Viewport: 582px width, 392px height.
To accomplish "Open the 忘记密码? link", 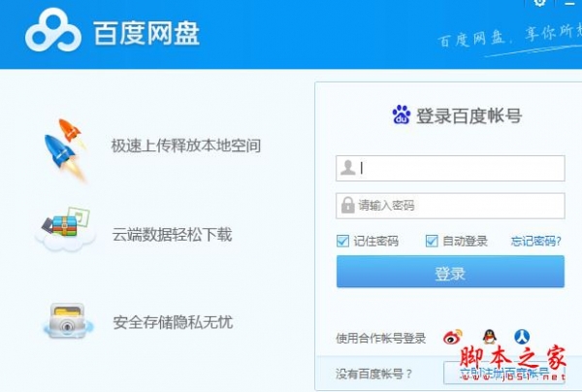I will coord(535,242).
